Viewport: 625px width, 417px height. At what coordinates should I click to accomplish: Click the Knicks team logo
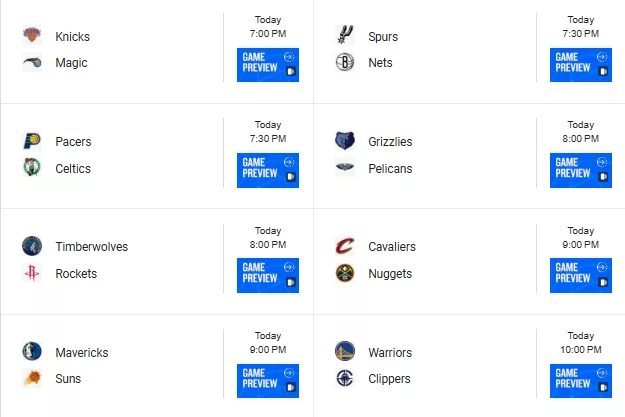(x=32, y=35)
